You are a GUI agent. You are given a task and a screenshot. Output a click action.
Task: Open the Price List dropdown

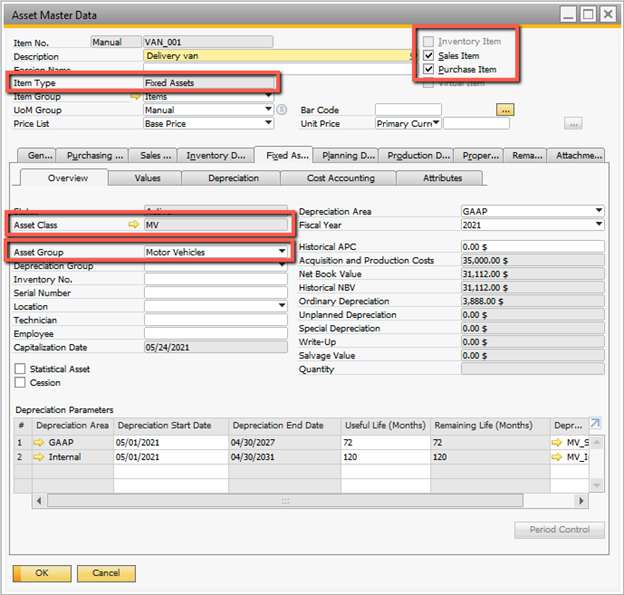point(269,123)
